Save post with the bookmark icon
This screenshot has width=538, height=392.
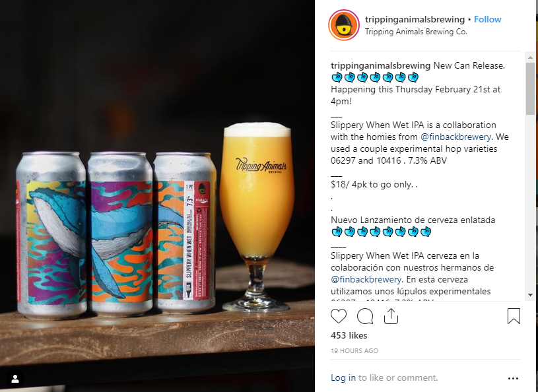click(514, 316)
